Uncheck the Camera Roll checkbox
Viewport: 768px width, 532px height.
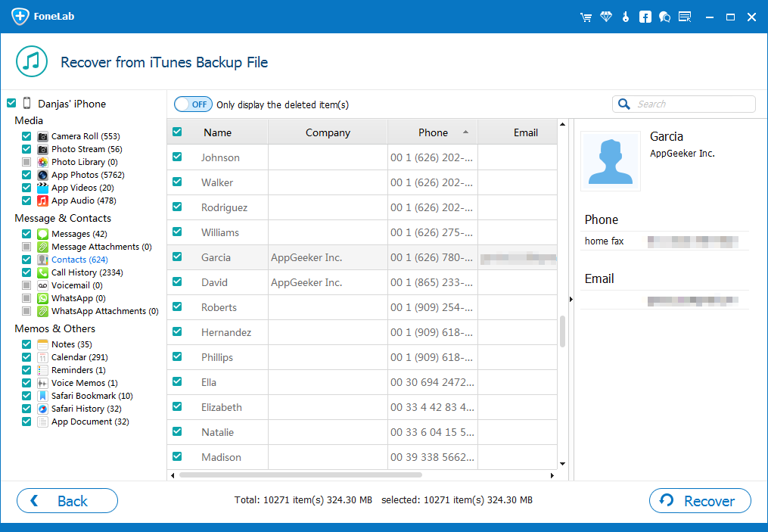click(x=26, y=136)
